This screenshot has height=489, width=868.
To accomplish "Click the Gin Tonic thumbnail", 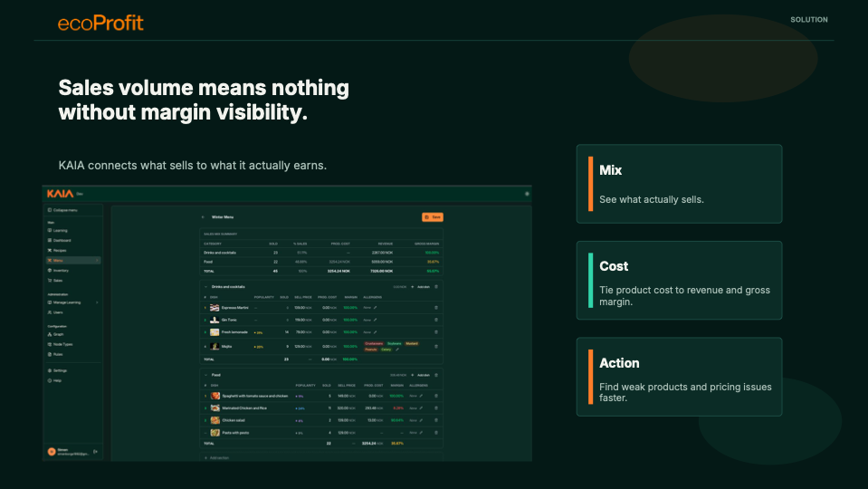I will [215, 320].
